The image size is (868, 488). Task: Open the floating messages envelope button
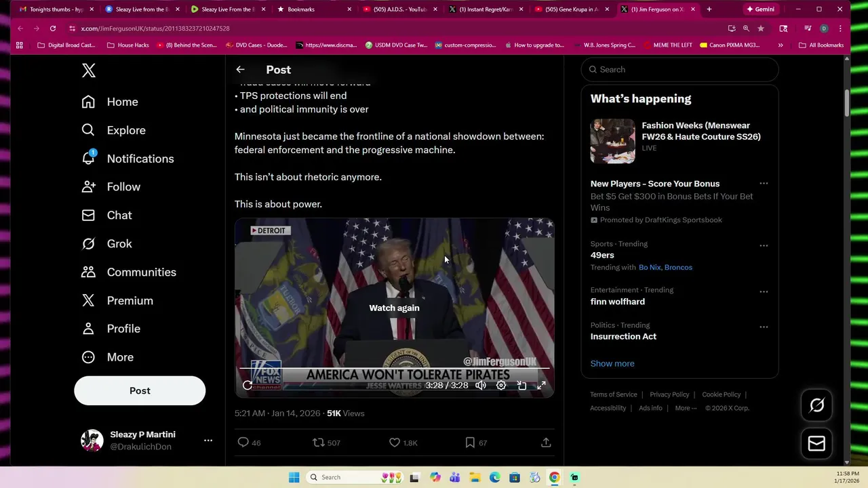tap(816, 444)
